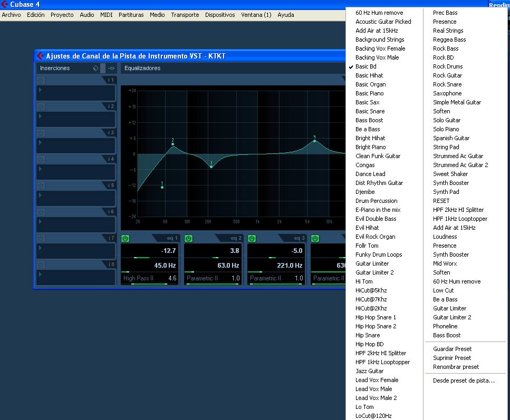510x420 pixels.
Task: Toggle power for insert slot i1
Action: coord(41,80)
